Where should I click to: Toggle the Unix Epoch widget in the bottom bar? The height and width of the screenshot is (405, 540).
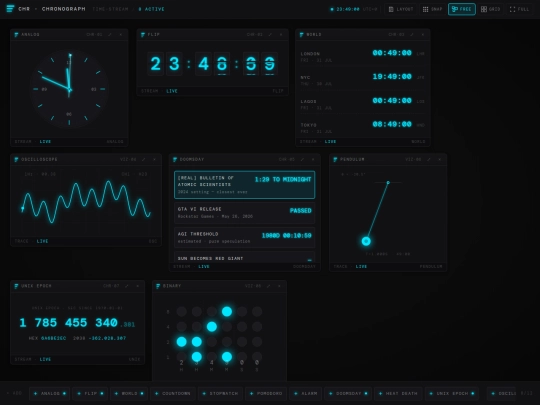(x=452, y=393)
